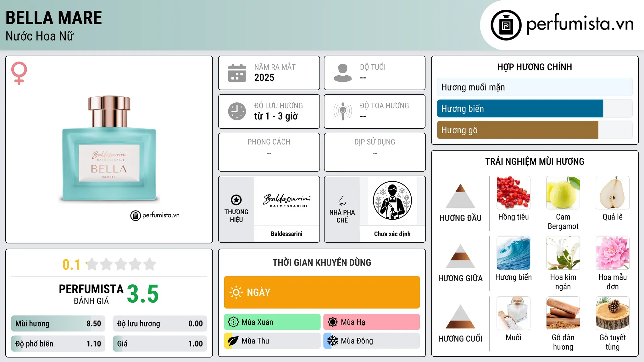
Task: Select the Mùa Hạ season bar
Action: coord(372,322)
